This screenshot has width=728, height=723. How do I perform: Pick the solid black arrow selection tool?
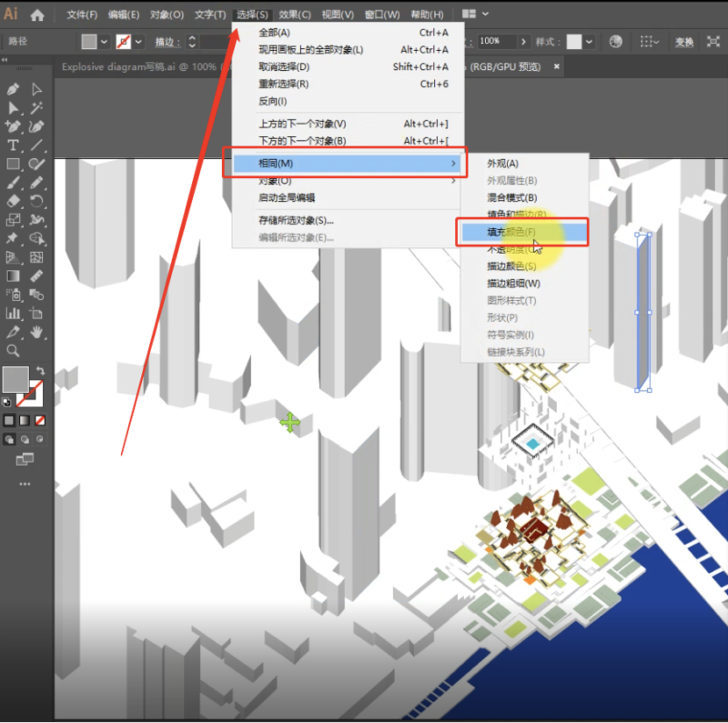(13, 108)
